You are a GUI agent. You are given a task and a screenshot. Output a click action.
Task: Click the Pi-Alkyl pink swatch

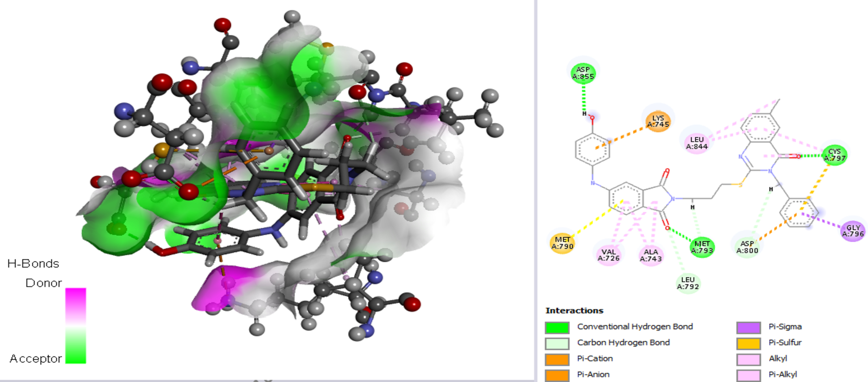point(749,375)
